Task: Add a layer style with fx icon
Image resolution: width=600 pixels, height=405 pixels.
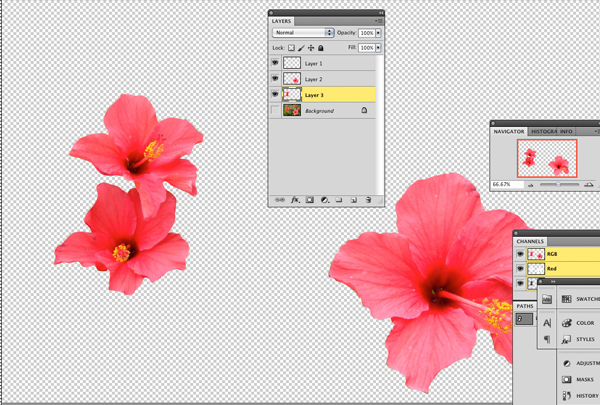Action: [295, 200]
